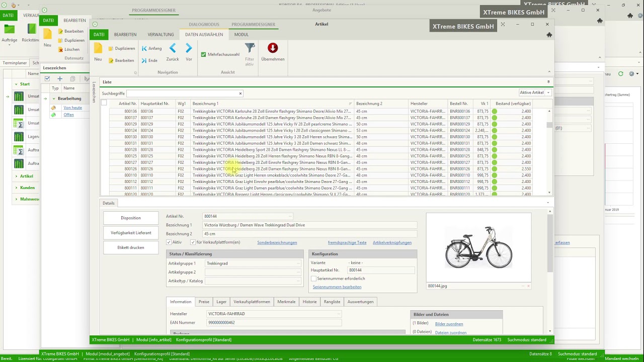Click the Filter aktiv funnel icon
The height and width of the screenshot is (362, 644).
[250, 48]
